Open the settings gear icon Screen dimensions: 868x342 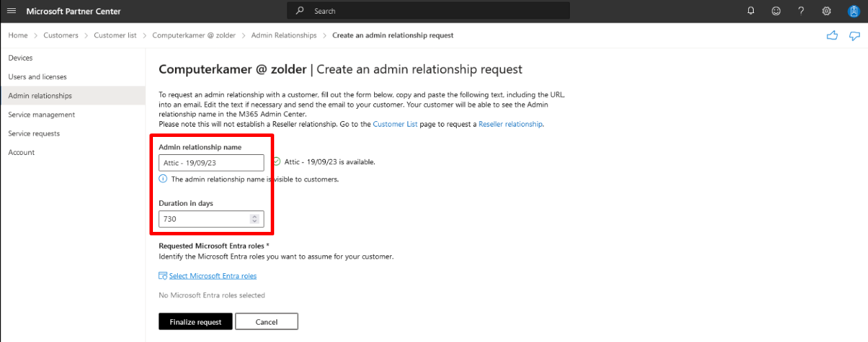827,11
